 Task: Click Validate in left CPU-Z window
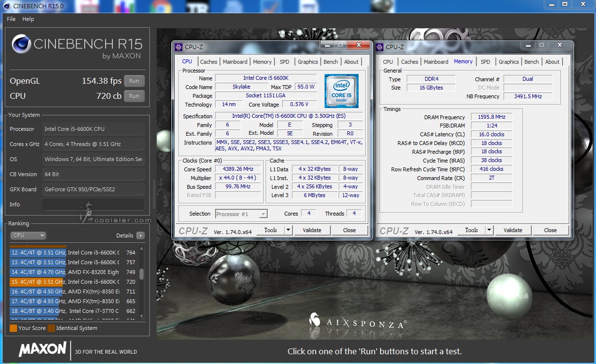pos(312,230)
